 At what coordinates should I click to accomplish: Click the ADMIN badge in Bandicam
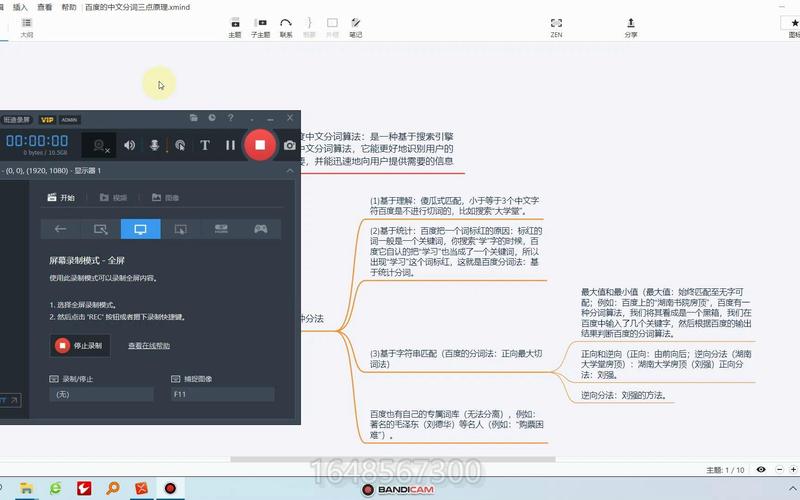[x=69, y=119]
